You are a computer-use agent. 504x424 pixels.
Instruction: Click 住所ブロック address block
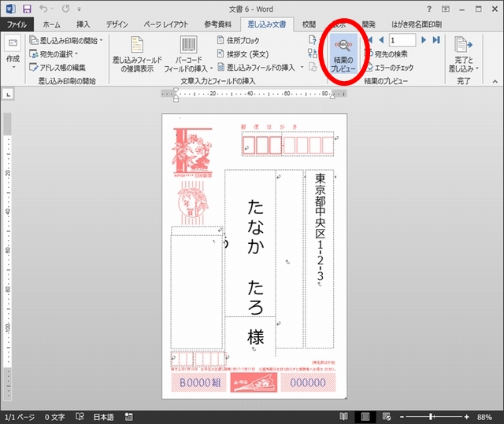coord(239,40)
